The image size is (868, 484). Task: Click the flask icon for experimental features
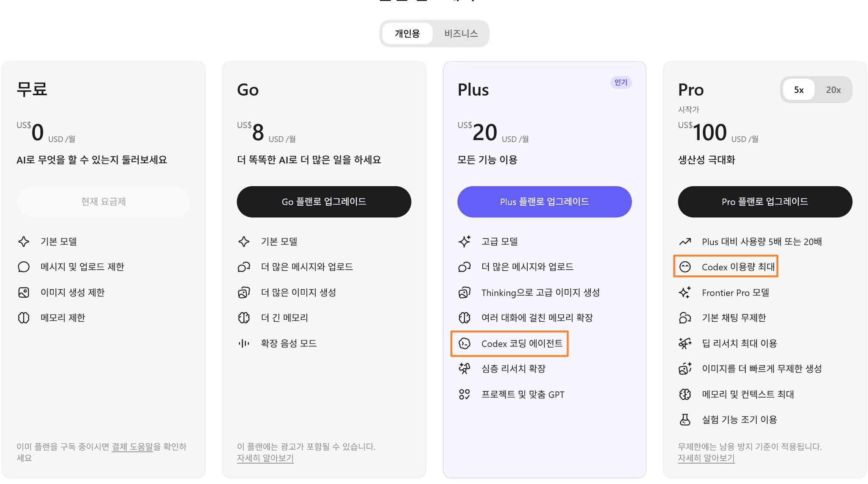(x=685, y=420)
